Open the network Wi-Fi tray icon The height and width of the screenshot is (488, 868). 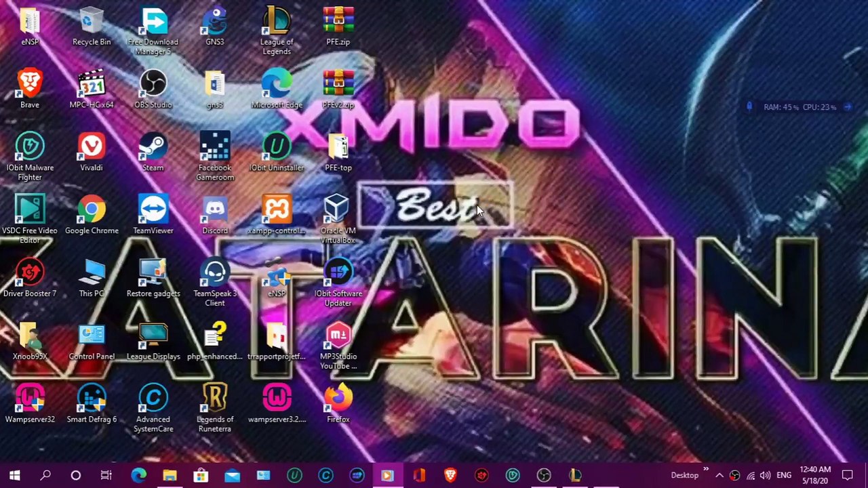point(750,475)
